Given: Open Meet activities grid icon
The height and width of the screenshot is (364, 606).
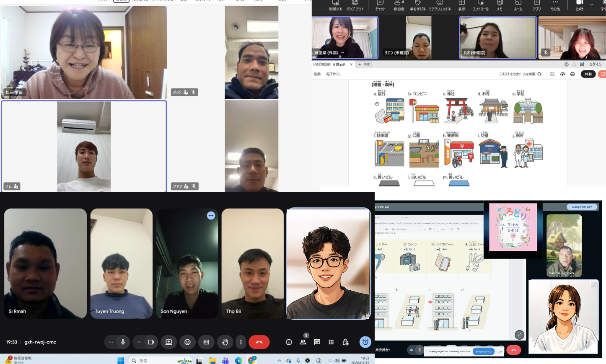Looking at the screenshot, I should pos(331,342).
